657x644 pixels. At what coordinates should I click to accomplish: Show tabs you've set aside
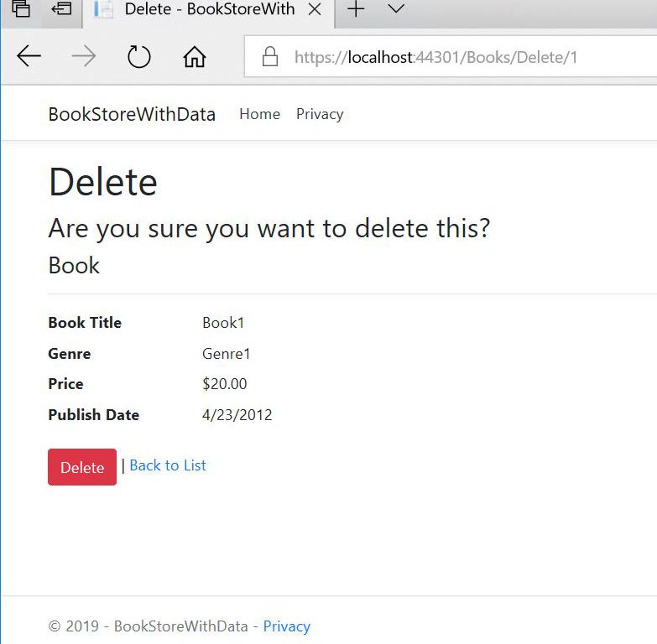click(x=21, y=10)
